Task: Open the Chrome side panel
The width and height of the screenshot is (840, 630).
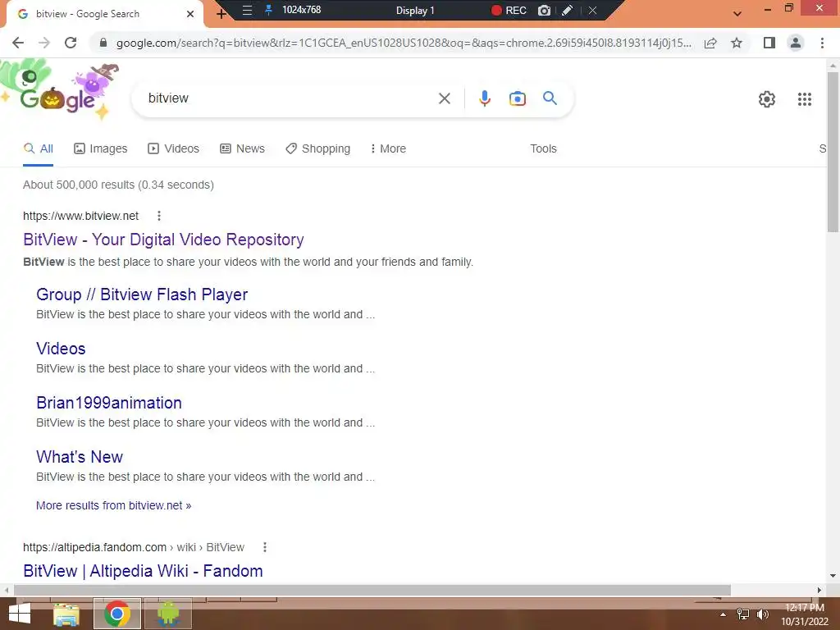Action: (769, 43)
